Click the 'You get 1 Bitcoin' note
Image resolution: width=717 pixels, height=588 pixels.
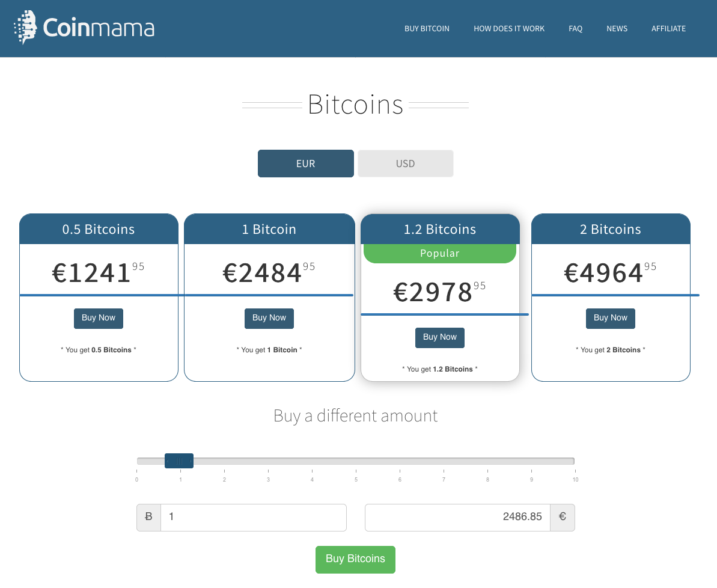tap(269, 350)
